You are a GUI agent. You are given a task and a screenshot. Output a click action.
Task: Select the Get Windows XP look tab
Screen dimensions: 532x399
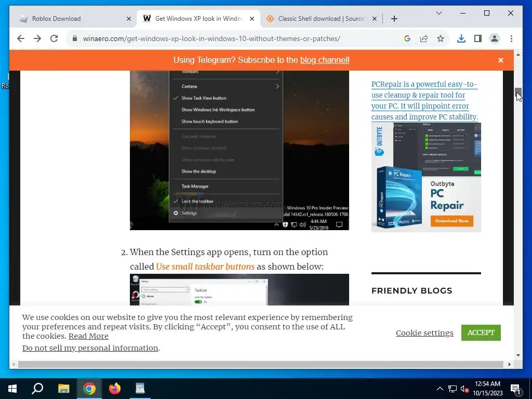(x=198, y=19)
